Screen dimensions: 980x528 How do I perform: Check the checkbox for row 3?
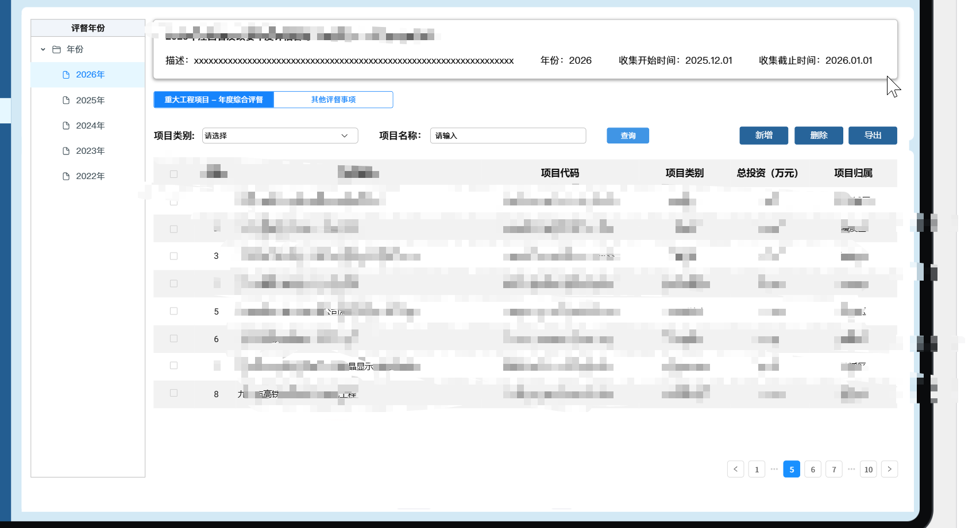point(173,256)
